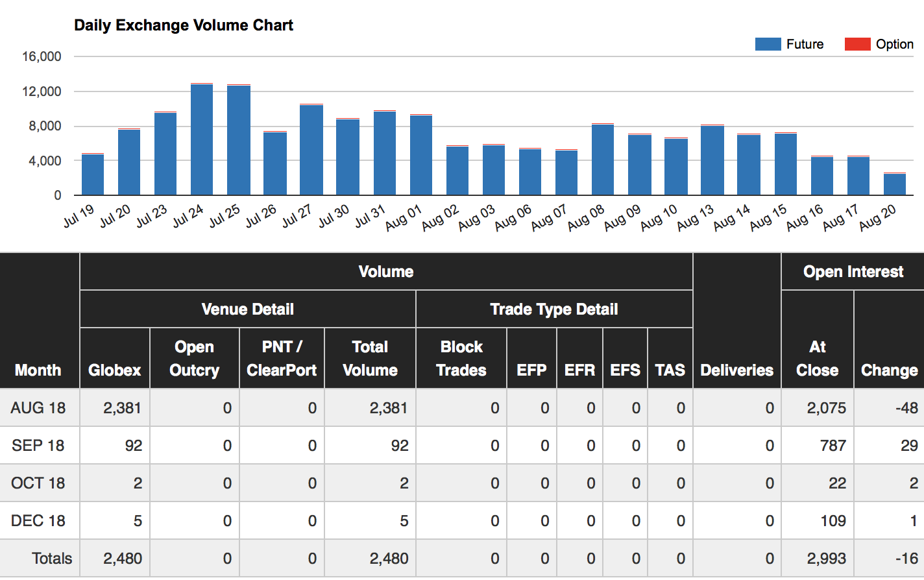
Task: Select the Aug 16 volume bar
Action: [822, 175]
